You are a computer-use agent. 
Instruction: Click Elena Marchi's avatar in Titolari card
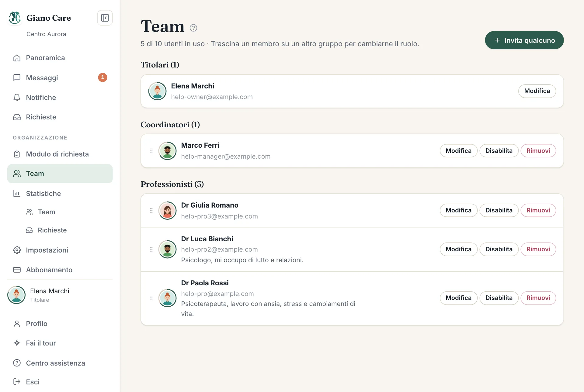(x=157, y=91)
